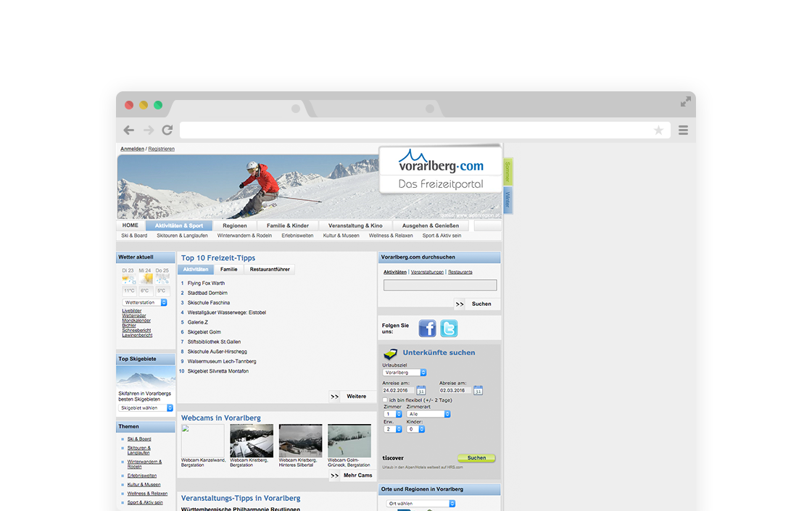Open Zimmer count dropdown
Screen dimensions: 812x511
coord(392,414)
